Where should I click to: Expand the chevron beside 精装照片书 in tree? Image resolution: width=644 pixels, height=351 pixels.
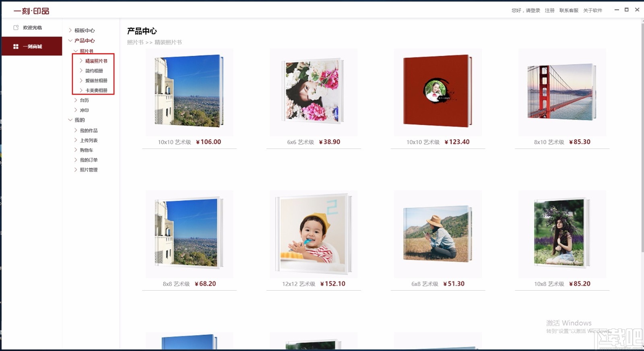click(x=81, y=61)
